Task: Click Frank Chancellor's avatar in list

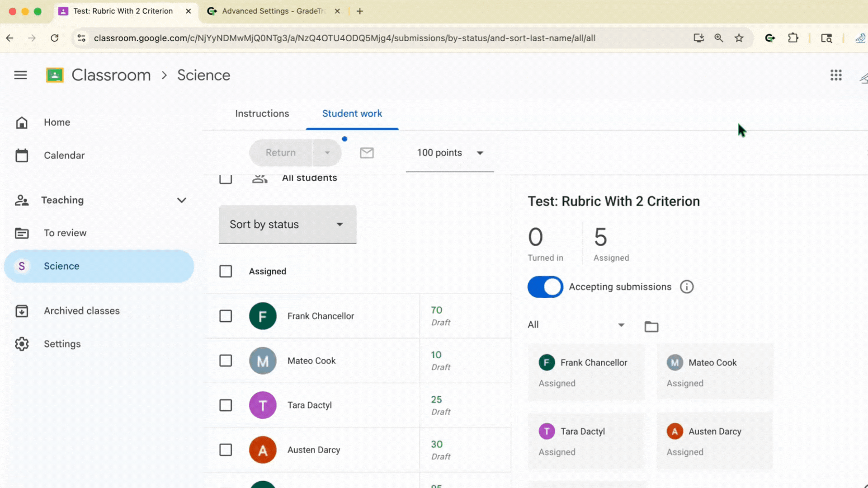Action: (x=263, y=316)
